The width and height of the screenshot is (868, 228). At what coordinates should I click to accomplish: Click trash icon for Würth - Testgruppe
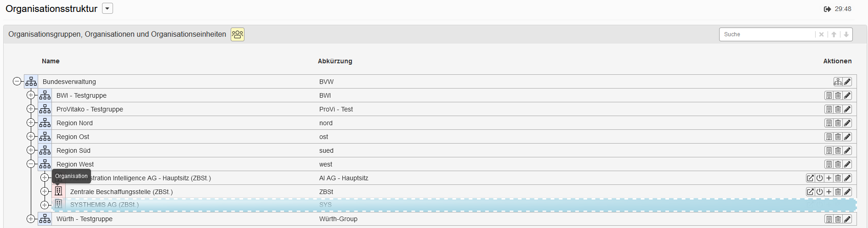click(838, 219)
